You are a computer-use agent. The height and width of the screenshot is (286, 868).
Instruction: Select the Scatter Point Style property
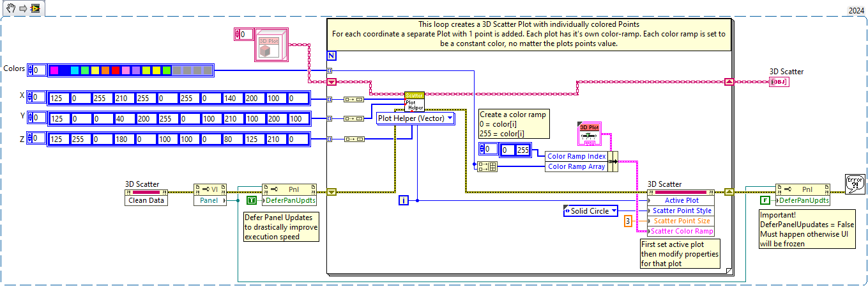(680, 211)
